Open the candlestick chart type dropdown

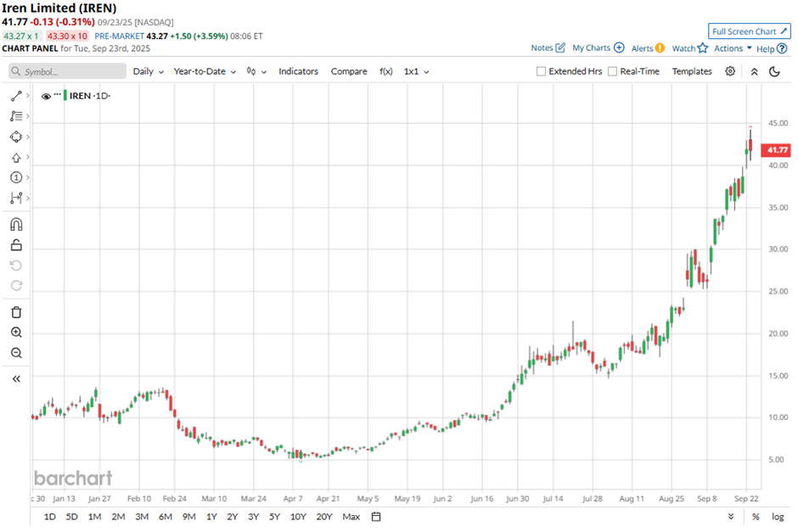tap(256, 72)
